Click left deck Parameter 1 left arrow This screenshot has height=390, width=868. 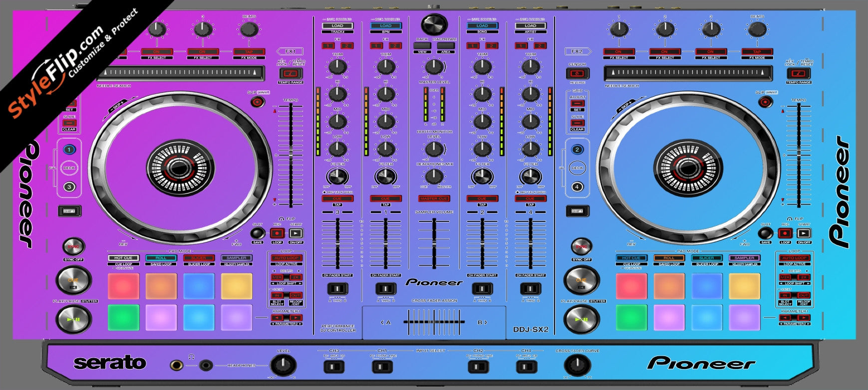[277, 318]
